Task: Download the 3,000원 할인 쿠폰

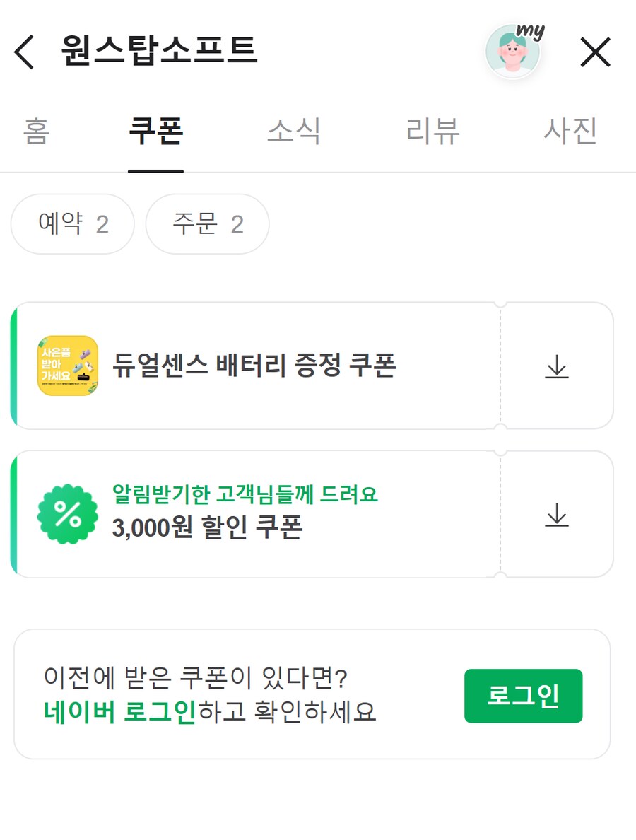Action: click(x=558, y=517)
